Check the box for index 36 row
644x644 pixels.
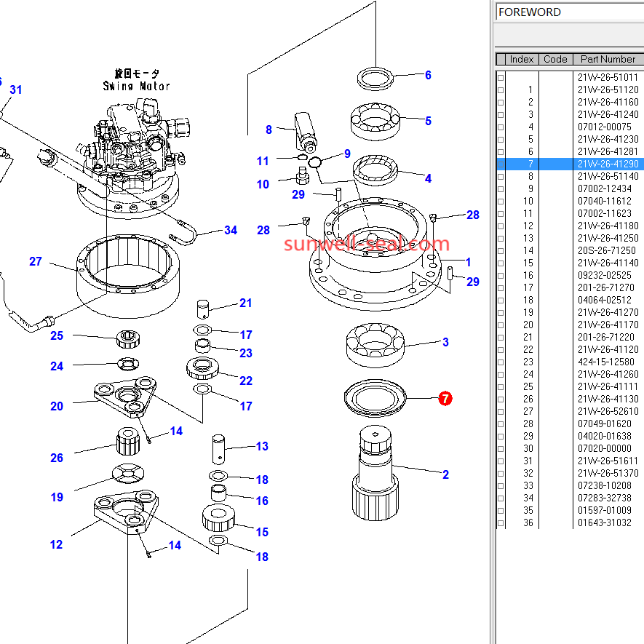pos(501,523)
